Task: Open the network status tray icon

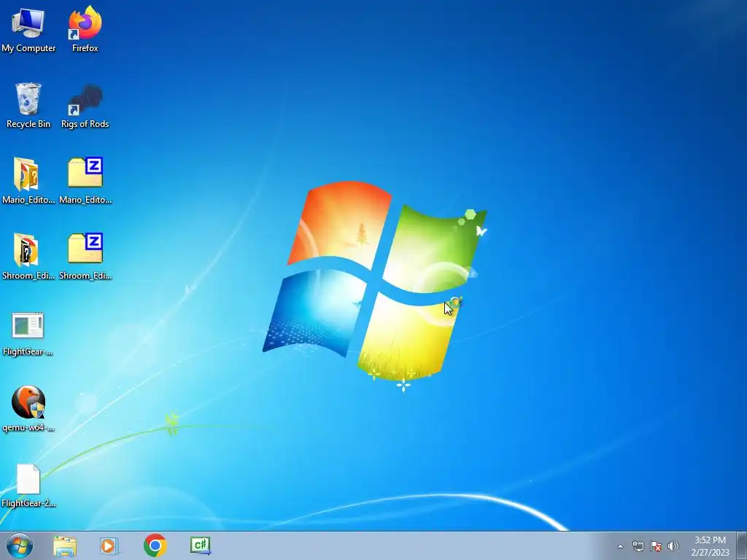Action: pos(638,546)
